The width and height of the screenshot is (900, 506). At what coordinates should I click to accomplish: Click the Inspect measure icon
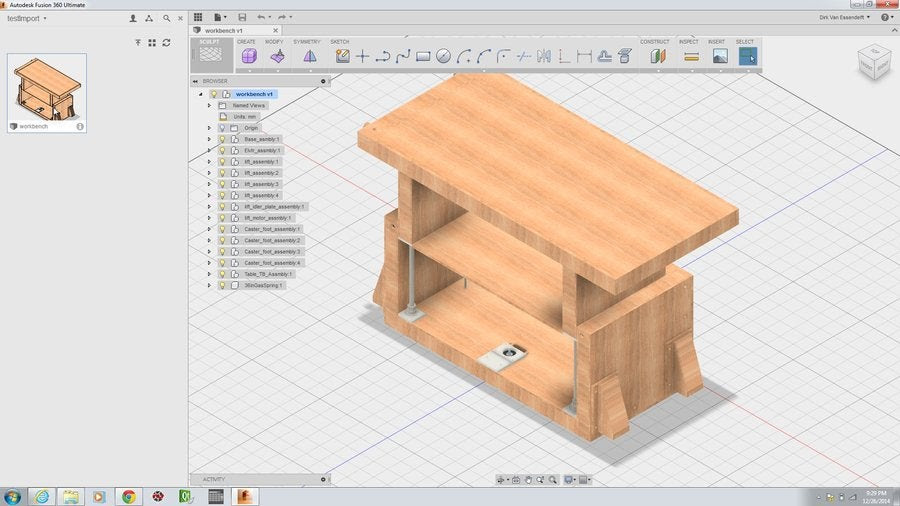(692, 56)
